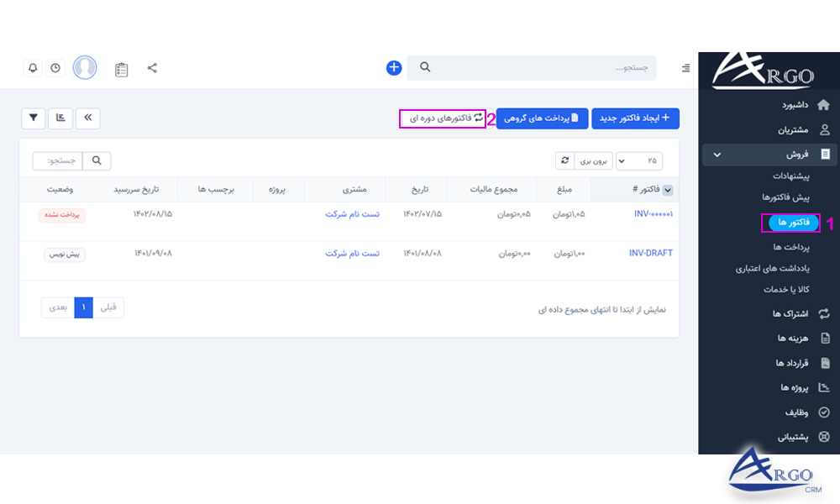This screenshot has height=504, width=840.
Task: Select داشبورد in the sidebar menu
Action: (x=794, y=103)
